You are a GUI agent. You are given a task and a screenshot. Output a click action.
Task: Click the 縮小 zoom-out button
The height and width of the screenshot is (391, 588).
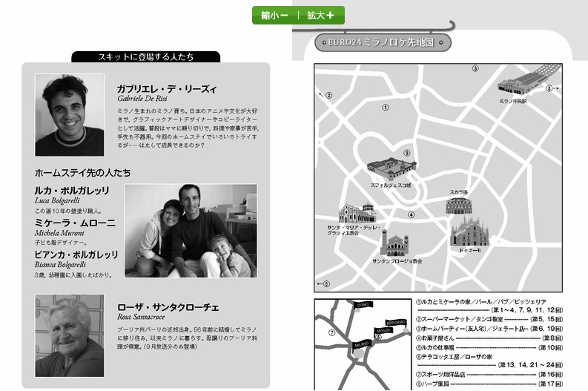coord(274,16)
